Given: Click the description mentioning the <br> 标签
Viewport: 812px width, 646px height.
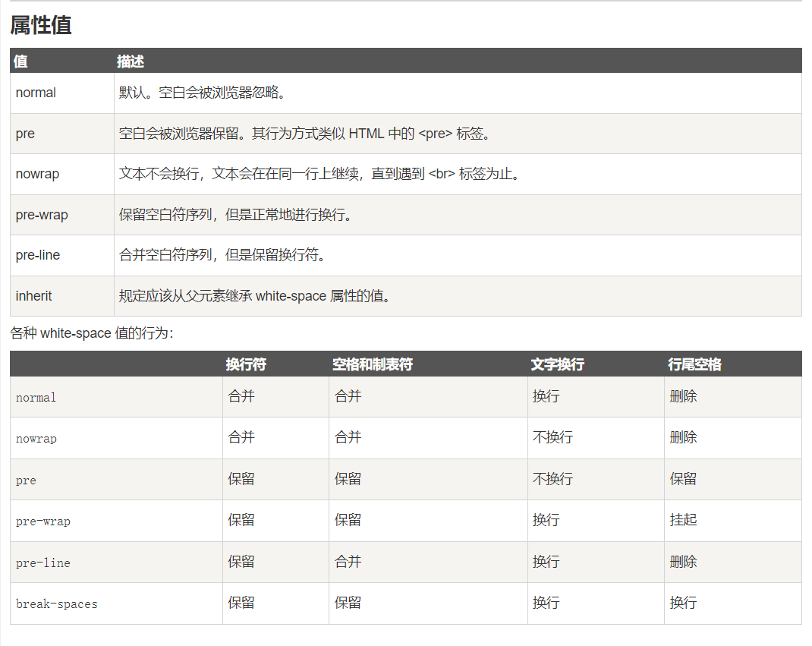Looking at the screenshot, I should [319, 174].
